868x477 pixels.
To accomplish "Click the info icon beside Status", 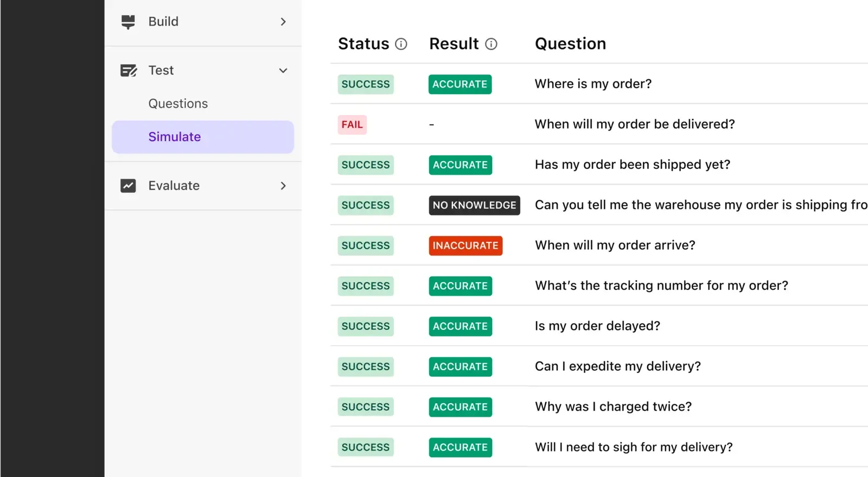I will (401, 44).
